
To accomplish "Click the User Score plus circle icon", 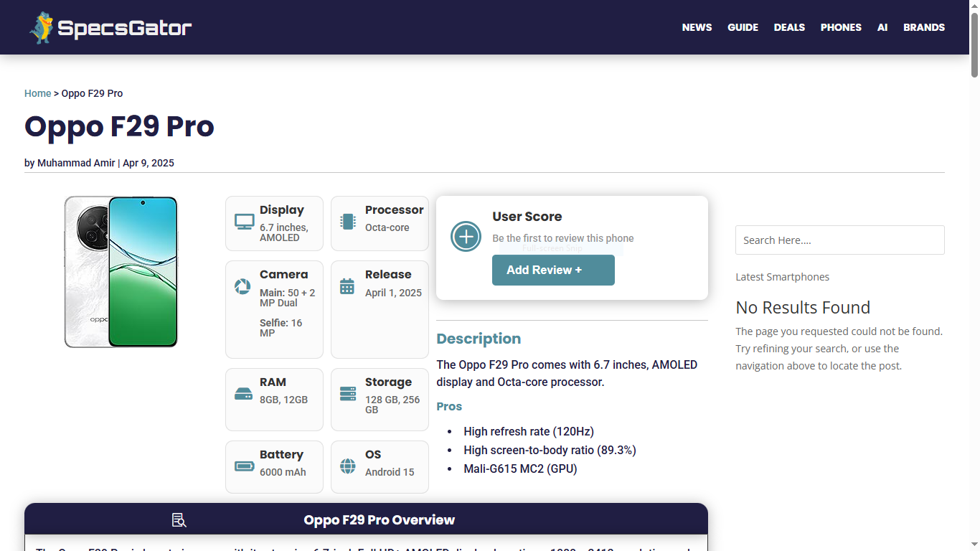I will click(466, 236).
